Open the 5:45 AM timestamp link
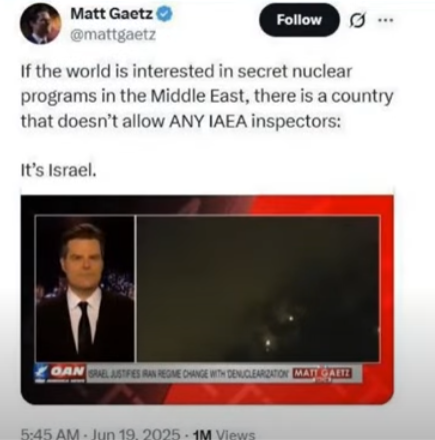 tap(50, 434)
